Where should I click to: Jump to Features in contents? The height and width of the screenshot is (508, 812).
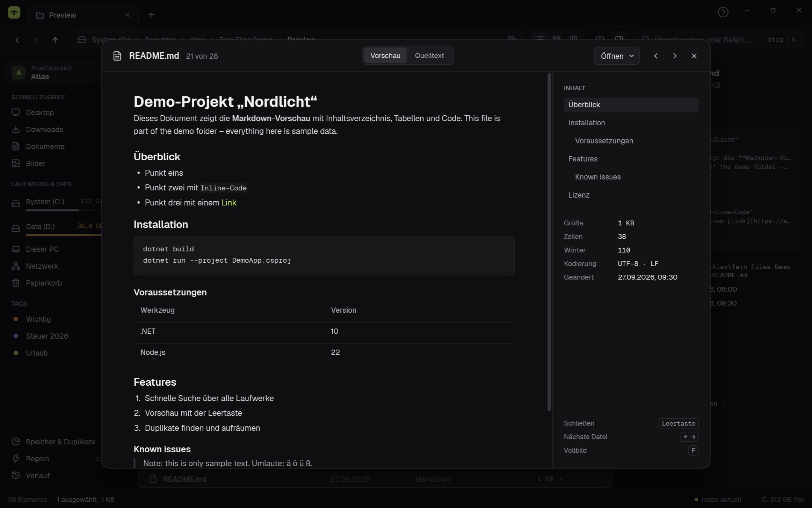pyautogui.click(x=631, y=159)
